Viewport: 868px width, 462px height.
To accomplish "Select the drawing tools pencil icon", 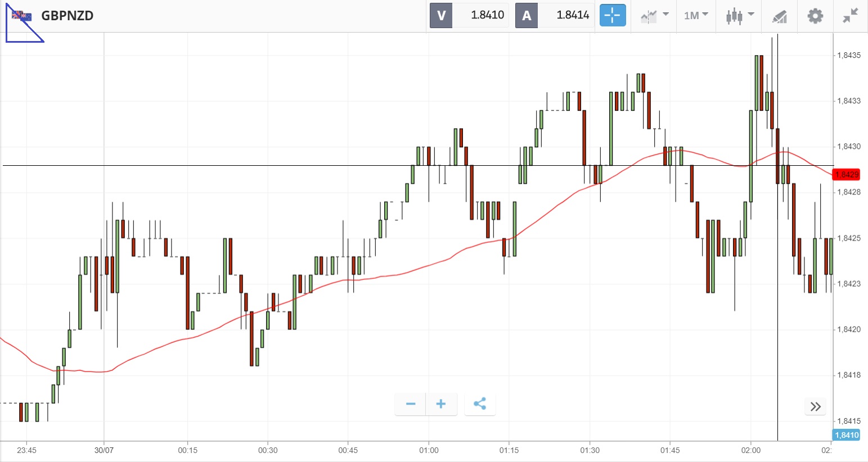I will click(x=779, y=16).
